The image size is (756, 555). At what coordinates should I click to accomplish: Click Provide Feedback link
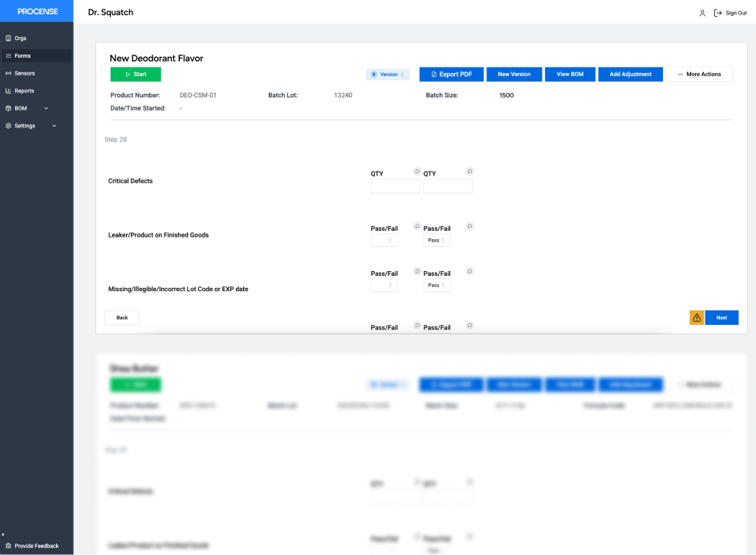click(x=37, y=546)
